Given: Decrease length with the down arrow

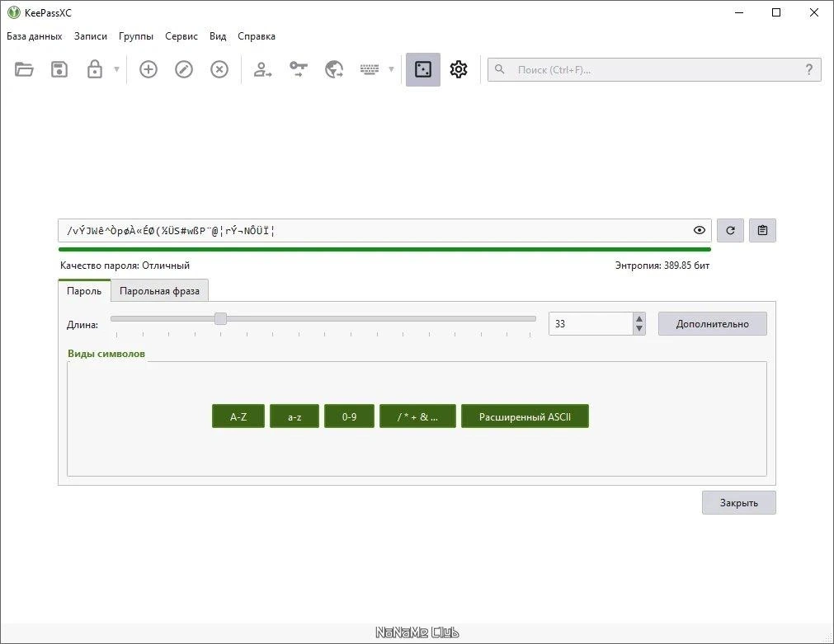Looking at the screenshot, I should tap(639, 329).
